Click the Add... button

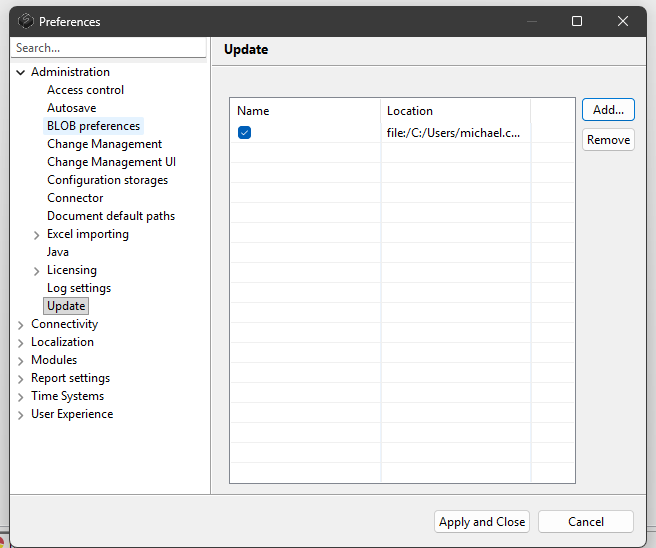(608, 110)
